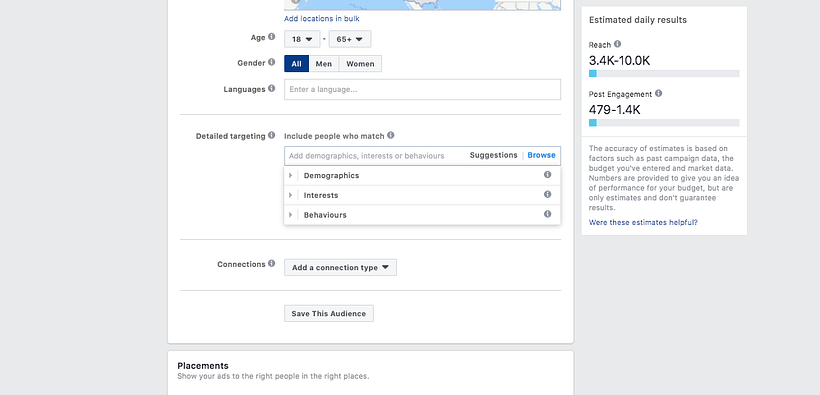Open the Age info tooltip icon
Screen dimensions: 820x395
click(x=271, y=37)
